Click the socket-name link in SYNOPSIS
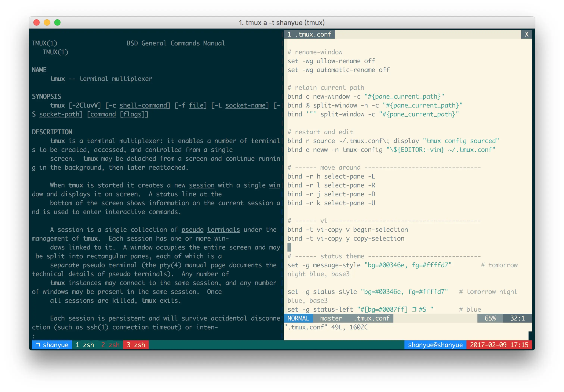This screenshot has height=392, width=564. (x=246, y=105)
